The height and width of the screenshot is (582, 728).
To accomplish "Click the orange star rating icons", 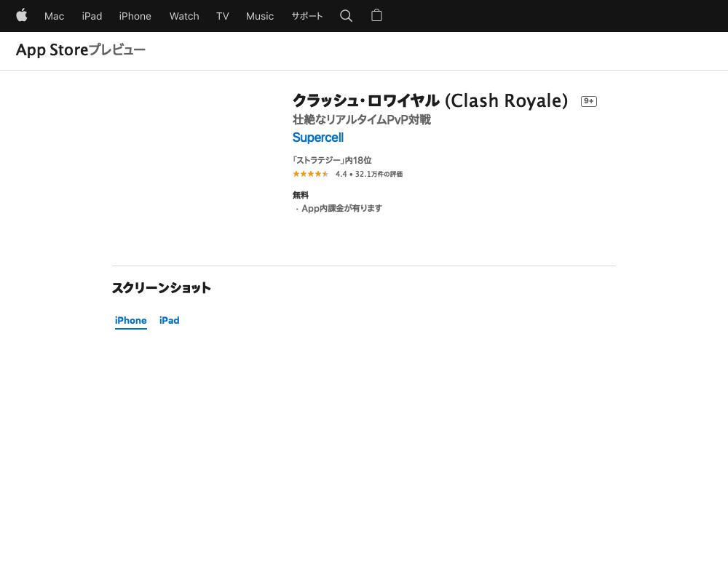I will (x=310, y=174).
